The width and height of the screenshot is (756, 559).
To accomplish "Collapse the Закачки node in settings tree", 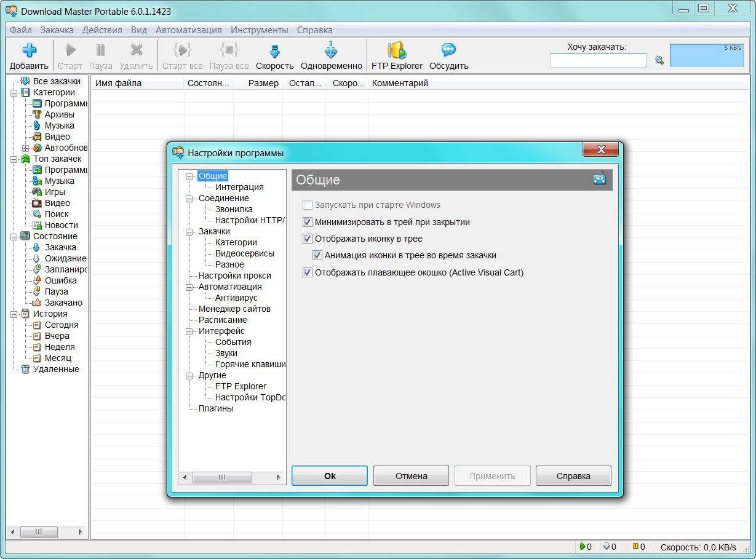I will (x=189, y=232).
